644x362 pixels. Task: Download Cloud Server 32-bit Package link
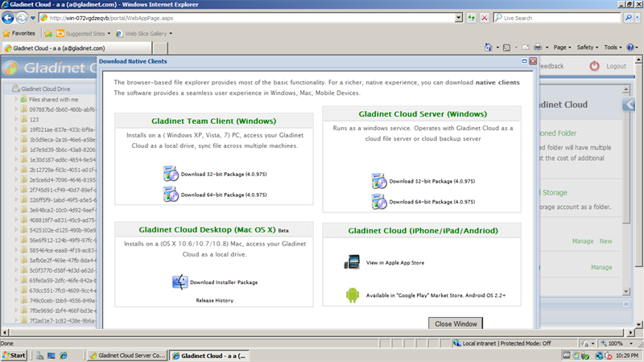432,181
